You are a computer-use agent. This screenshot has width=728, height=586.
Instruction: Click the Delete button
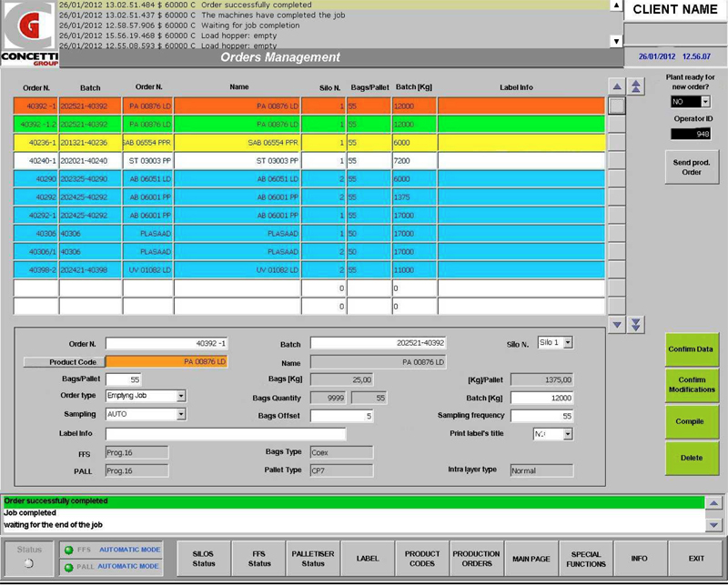click(x=692, y=458)
